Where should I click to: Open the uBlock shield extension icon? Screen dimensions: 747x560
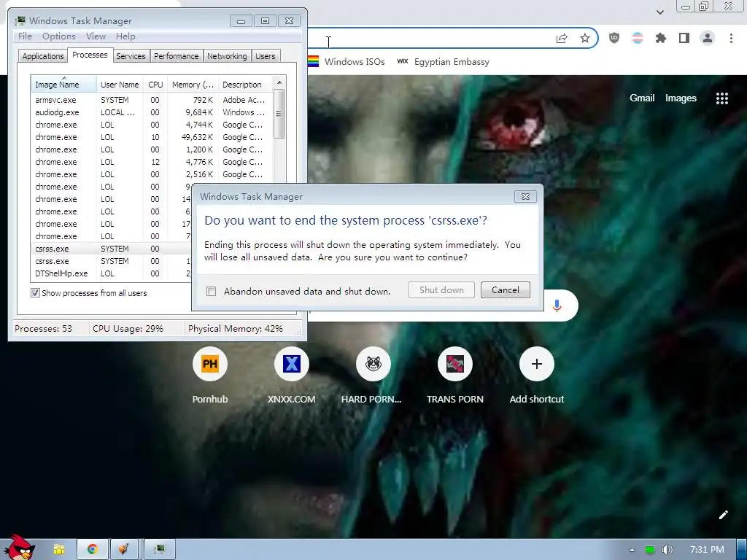pos(614,38)
